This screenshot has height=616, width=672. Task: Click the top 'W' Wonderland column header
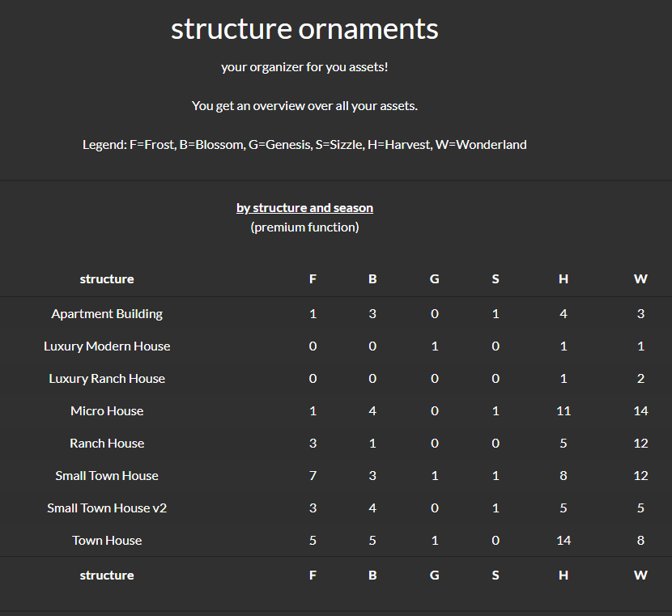pyautogui.click(x=640, y=279)
